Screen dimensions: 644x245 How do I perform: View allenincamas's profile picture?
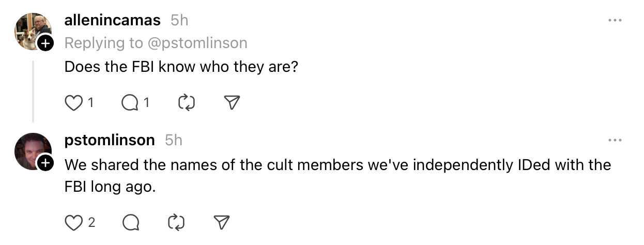point(33,32)
